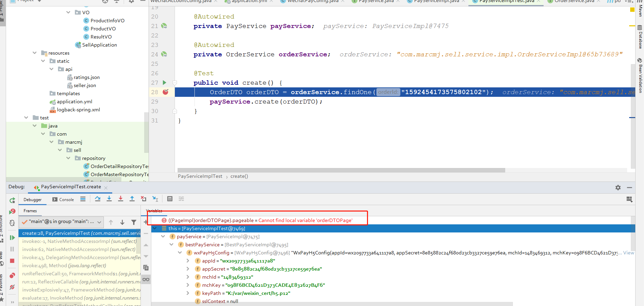
Task: Toggle breakpoint on line 28
Action: [165, 92]
